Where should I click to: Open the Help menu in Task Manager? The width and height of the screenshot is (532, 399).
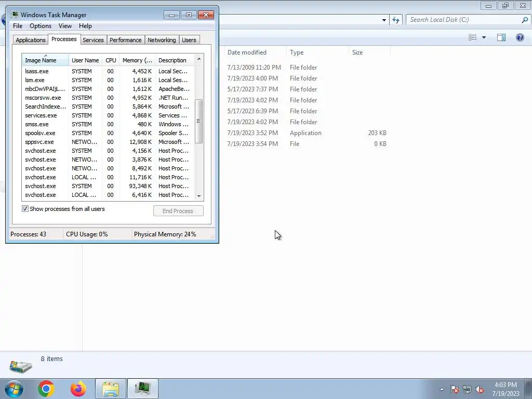[85, 26]
